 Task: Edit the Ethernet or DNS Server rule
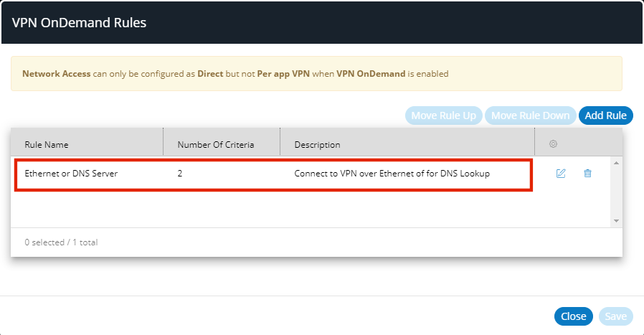pyautogui.click(x=561, y=174)
